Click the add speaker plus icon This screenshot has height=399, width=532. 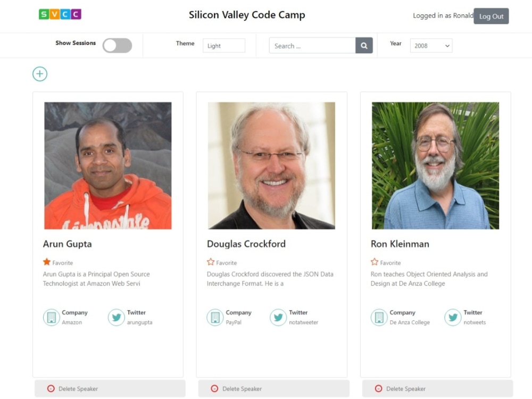pos(40,74)
